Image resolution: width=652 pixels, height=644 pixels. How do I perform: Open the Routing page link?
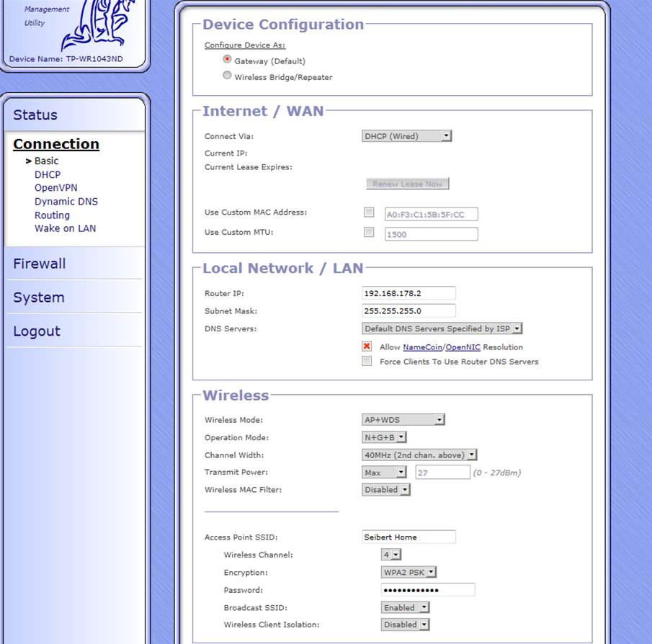52,215
